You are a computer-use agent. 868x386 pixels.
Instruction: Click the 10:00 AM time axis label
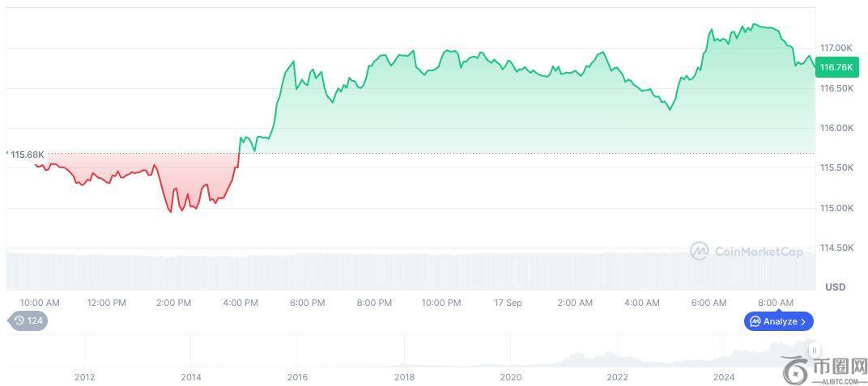coord(40,303)
